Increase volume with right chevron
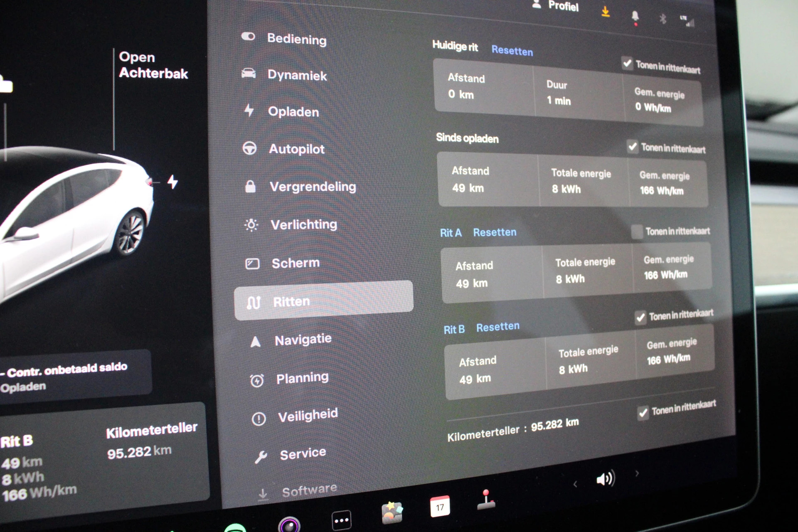 (x=637, y=473)
